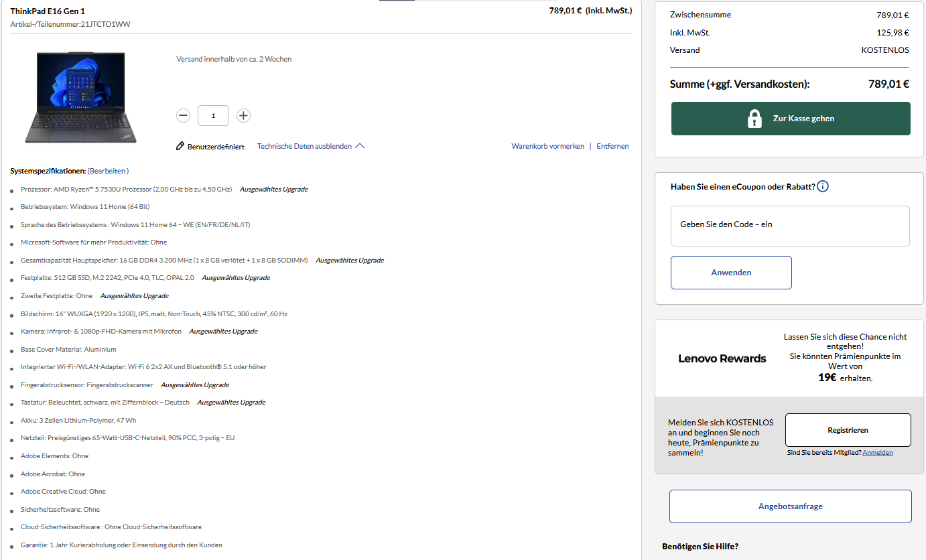The width and height of the screenshot is (926, 560).
Task: Expand Ausgewähltes Upgrade next to Prozessor
Action: point(273,189)
